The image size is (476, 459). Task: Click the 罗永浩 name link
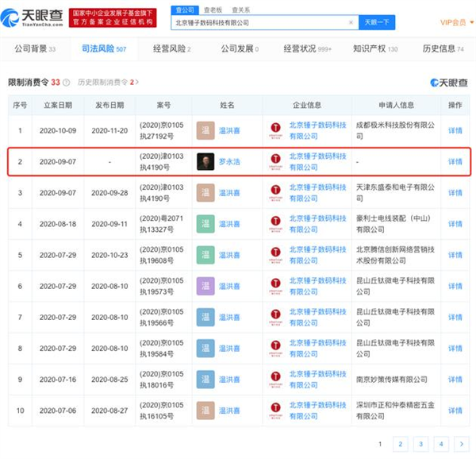229,162
